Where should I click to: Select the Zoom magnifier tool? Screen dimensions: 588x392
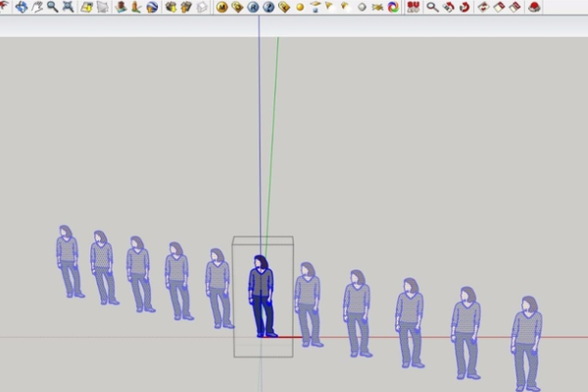(53, 7)
